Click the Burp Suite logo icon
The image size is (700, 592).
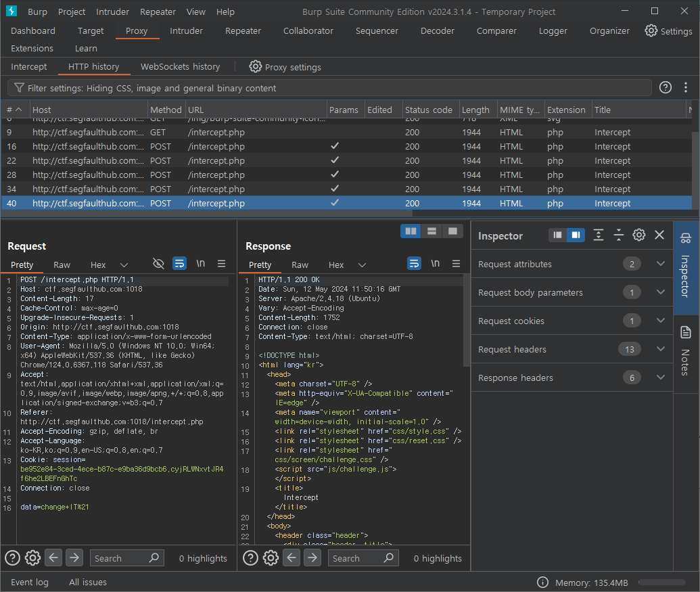[11, 11]
